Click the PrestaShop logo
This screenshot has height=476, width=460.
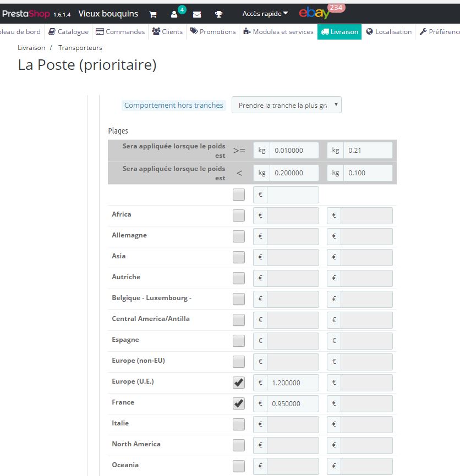coord(26,14)
